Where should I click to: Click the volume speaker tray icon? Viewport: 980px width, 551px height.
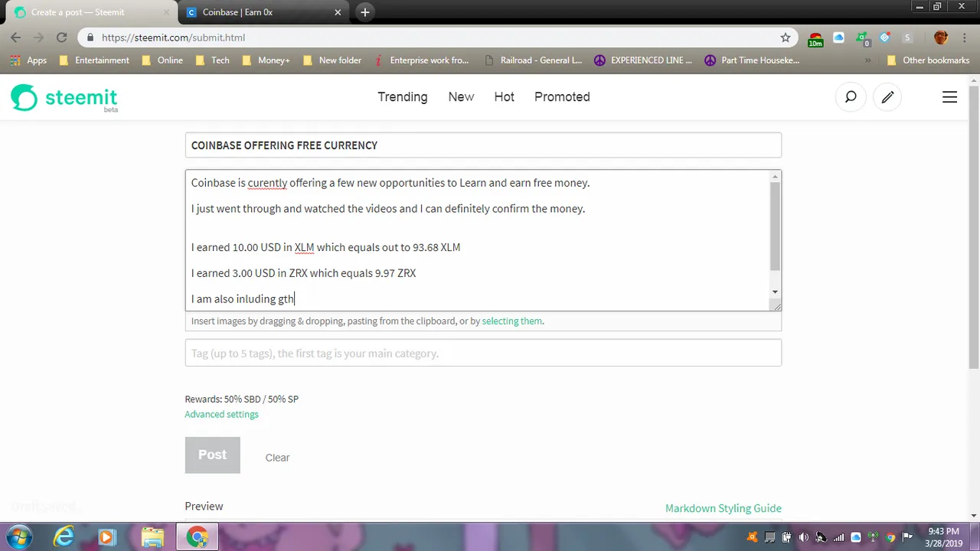(x=803, y=537)
